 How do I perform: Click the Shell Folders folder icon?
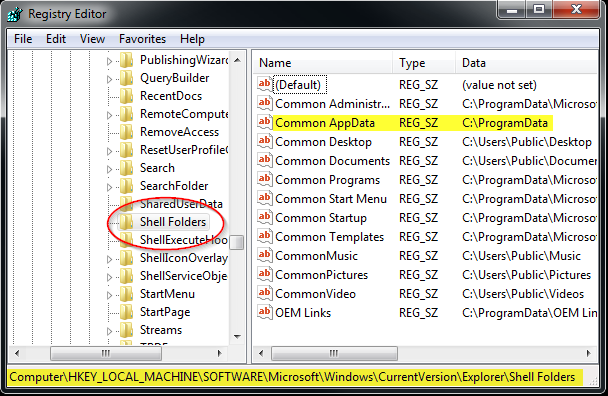pyautogui.click(x=126, y=222)
